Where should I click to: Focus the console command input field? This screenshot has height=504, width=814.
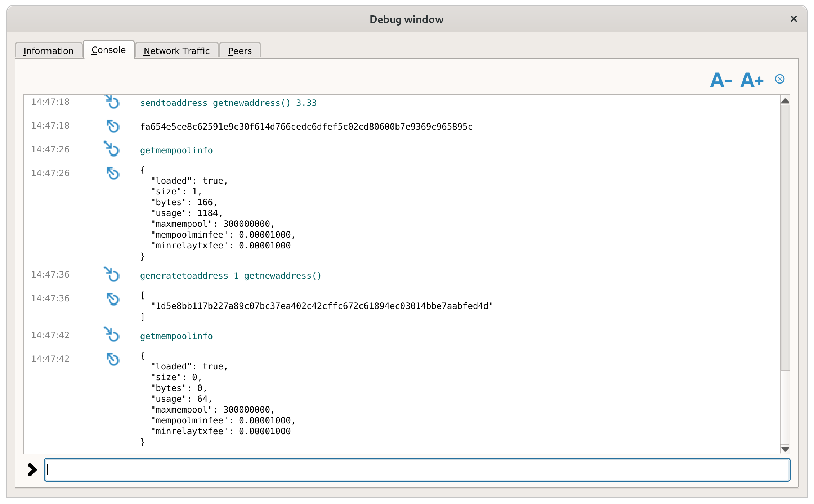click(414, 470)
